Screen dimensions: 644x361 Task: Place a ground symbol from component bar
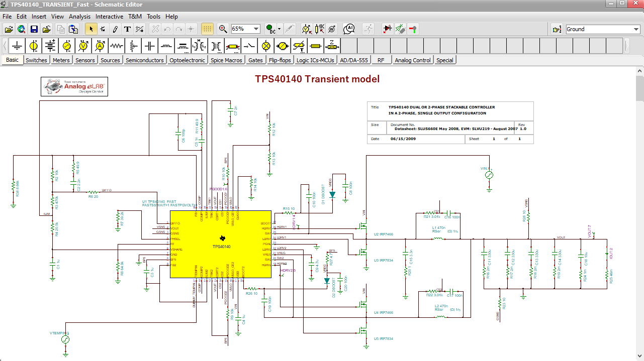pos(17,46)
